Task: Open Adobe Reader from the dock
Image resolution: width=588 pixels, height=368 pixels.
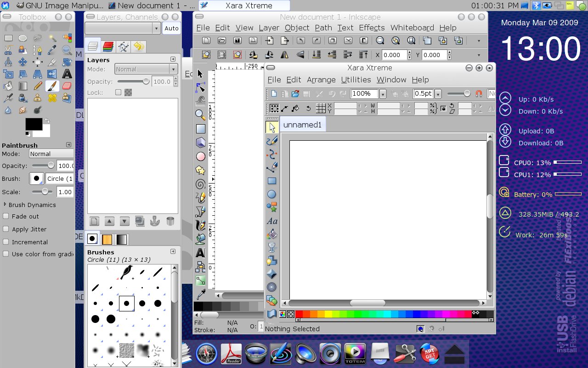Action: tap(232, 354)
